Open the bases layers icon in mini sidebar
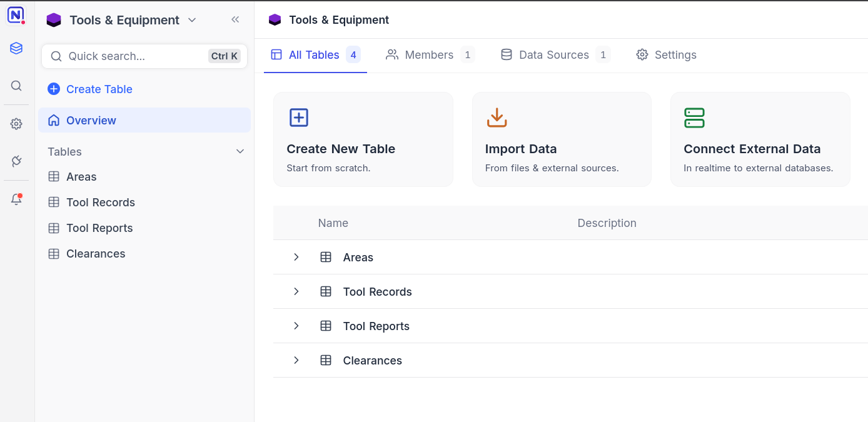The width and height of the screenshot is (868, 422). pos(16,48)
